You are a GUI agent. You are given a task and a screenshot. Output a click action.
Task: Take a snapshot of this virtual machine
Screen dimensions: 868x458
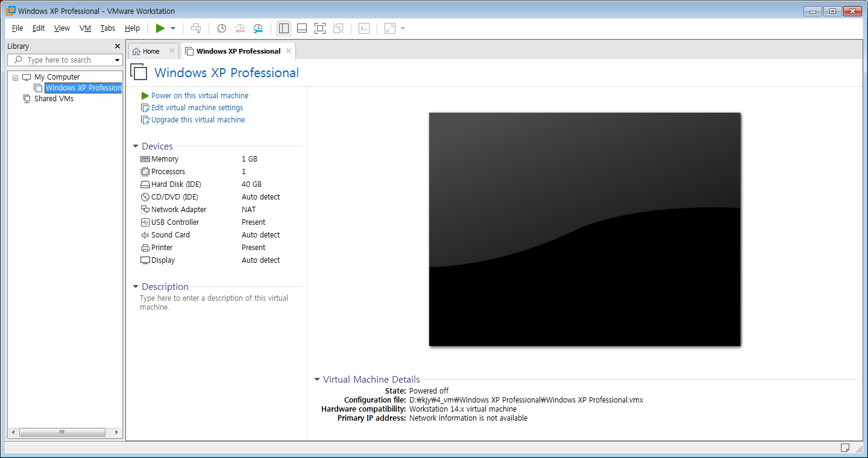pyautogui.click(x=222, y=28)
